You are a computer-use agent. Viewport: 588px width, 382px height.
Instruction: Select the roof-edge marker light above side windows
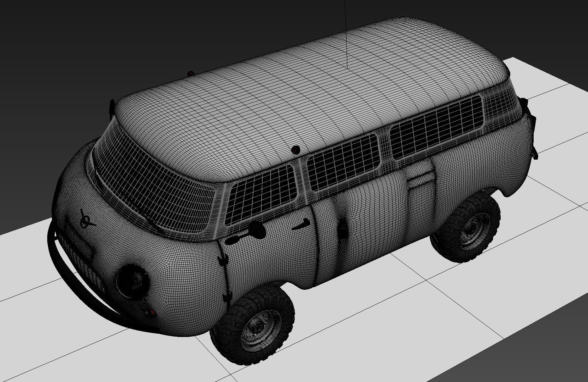295,149
